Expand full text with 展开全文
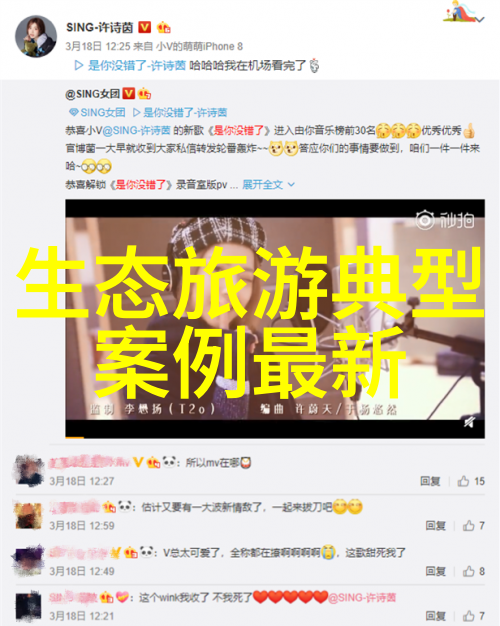Image resolution: width=500 pixels, height=626 pixels. pos(263,184)
